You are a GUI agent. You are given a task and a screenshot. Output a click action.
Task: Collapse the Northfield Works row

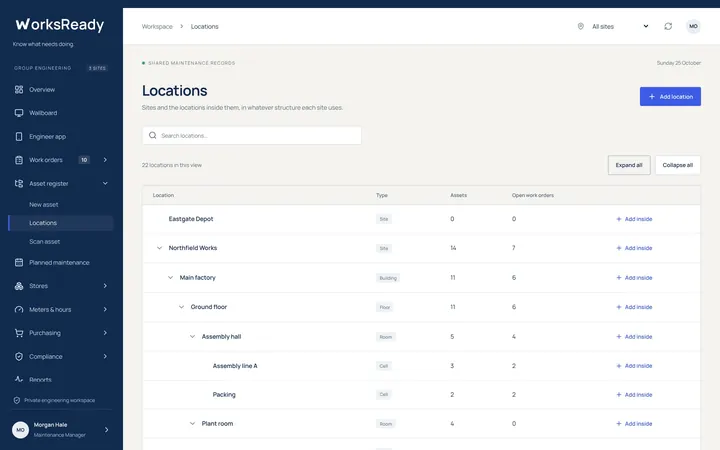(x=159, y=248)
